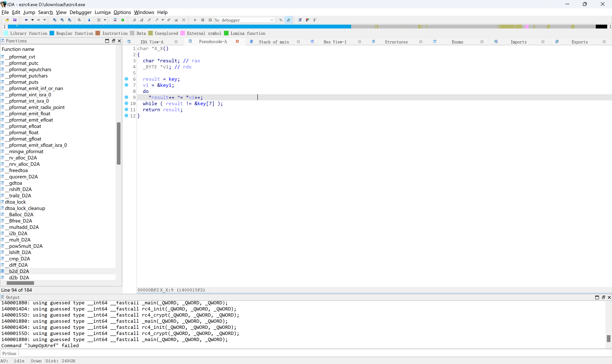Click the first icon after the debugger group
The height and width of the screenshot is (364, 612).
pos(300,20)
